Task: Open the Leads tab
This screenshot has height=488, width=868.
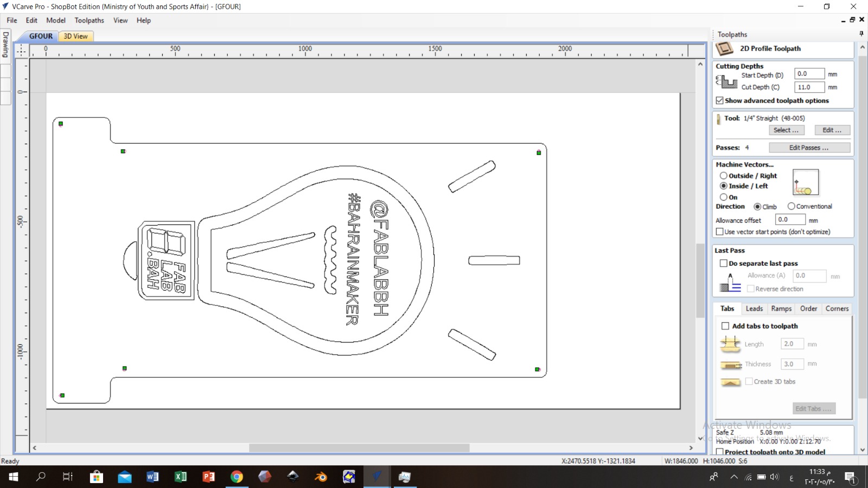Action: 754,309
